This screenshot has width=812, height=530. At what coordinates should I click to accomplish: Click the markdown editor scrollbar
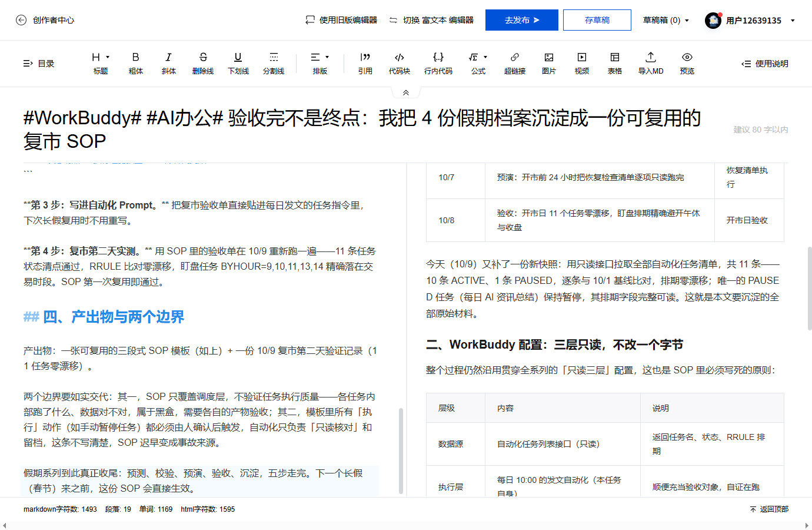401,450
